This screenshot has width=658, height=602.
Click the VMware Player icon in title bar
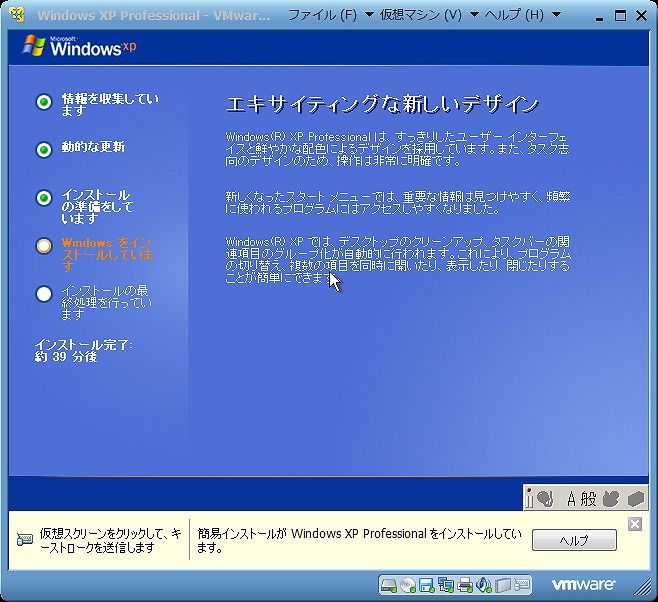coord(17,15)
